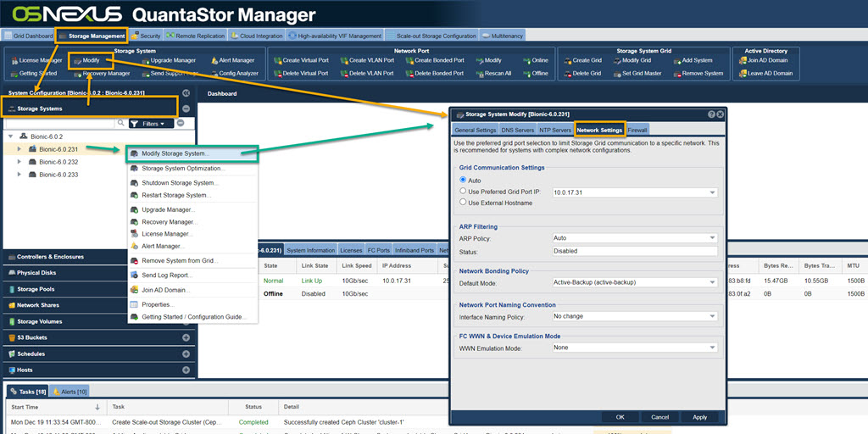Open the Network Shares section
This screenshot has width=868, height=434.
pos(97,305)
